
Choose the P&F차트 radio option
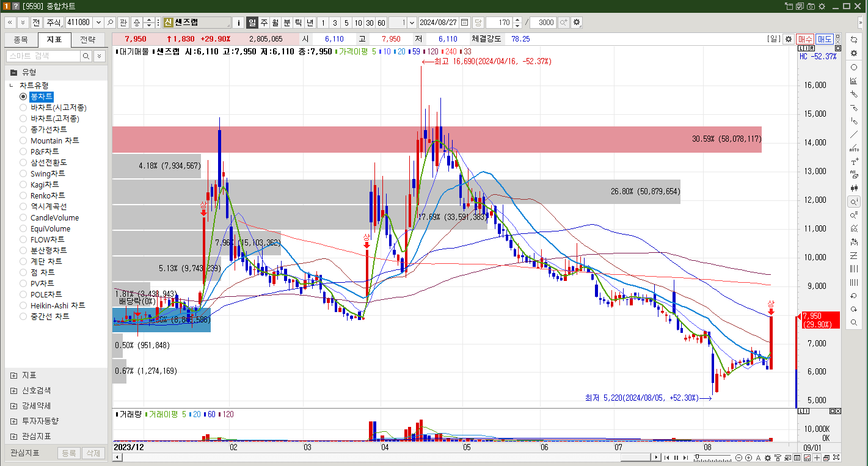click(x=24, y=151)
